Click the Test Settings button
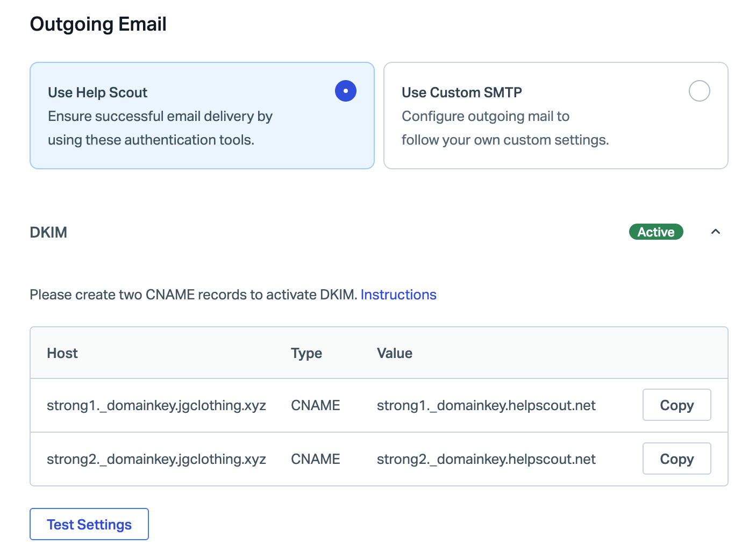Screen dimensions: 756x559 (89, 524)
